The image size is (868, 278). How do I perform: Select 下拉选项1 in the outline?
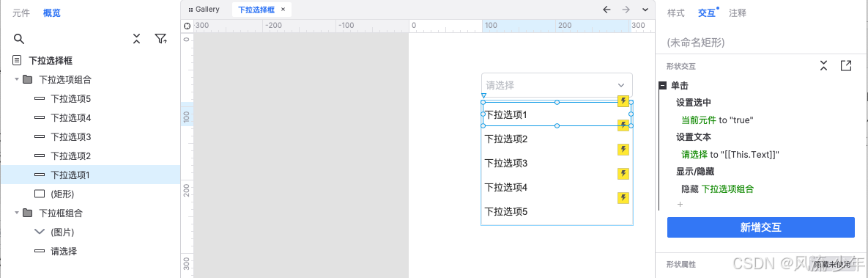[x=90, y=175]
